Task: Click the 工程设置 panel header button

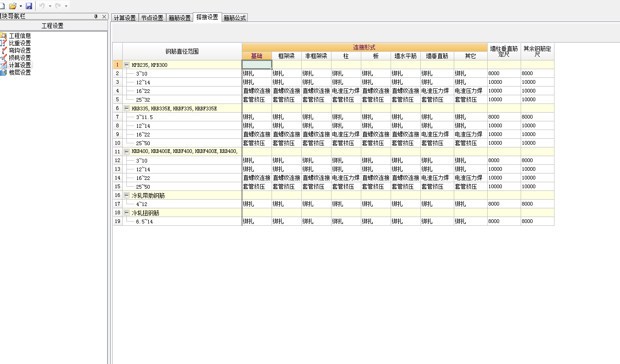Action: click(x=53, y=26)
